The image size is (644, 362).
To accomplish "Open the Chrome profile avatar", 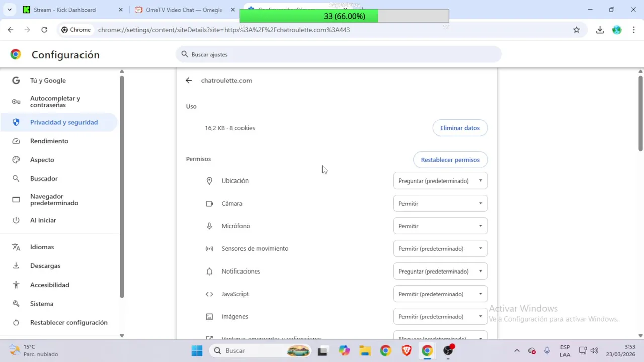I will pos(617,30).
